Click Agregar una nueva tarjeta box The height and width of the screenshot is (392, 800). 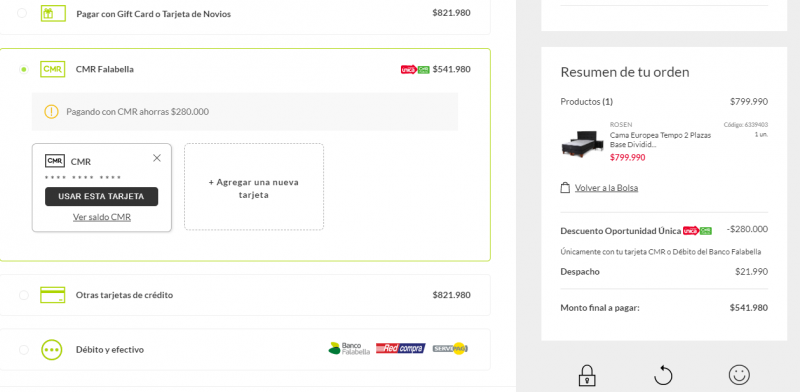[x=254, y=187]
